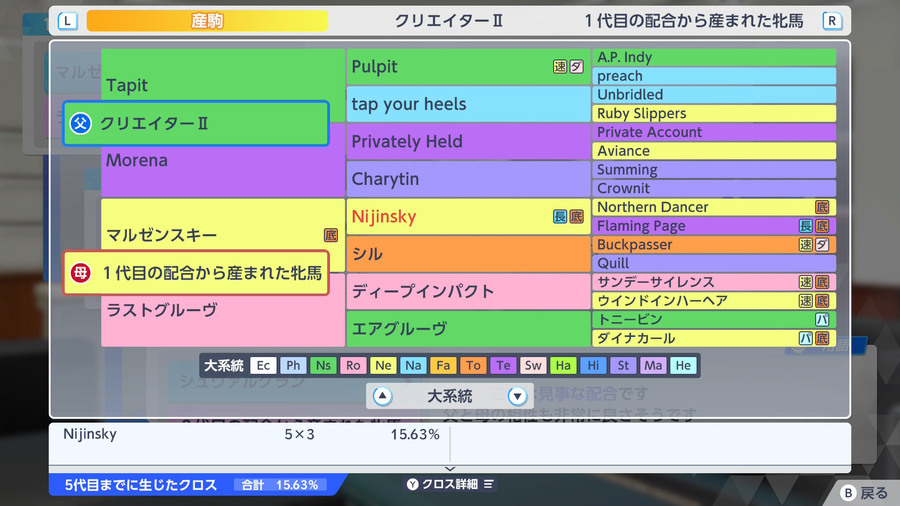This screenshot has height=506, width=900.
Task: Click the R shoulder button icon
Action: 832,21
